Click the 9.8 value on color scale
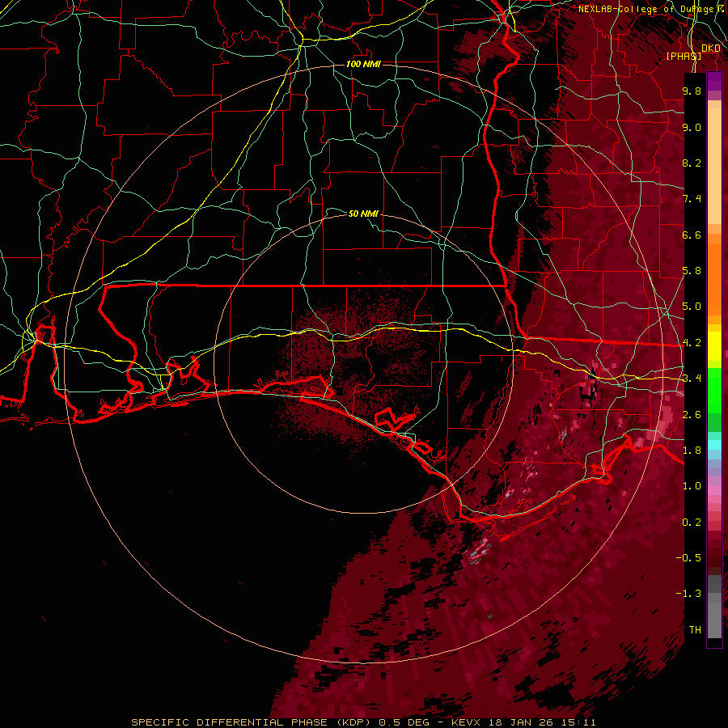This screenshot has width=728, height=728. (692, 91)
